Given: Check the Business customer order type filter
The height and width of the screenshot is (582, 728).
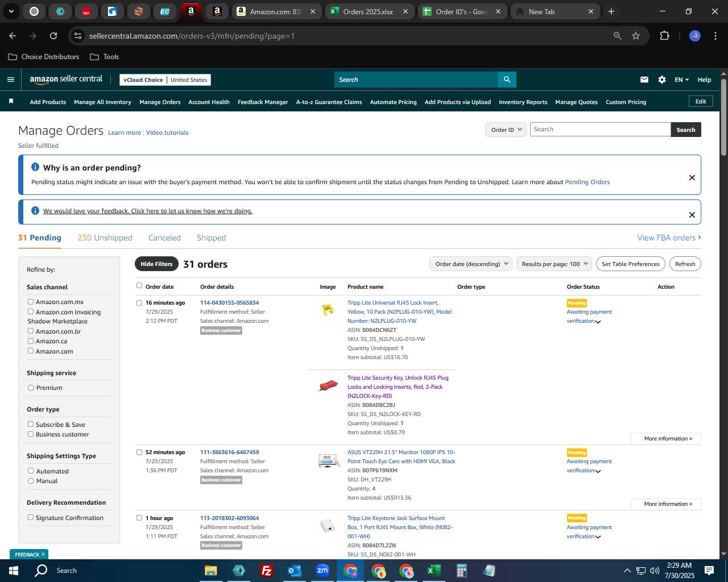Looking at the screenshot, I should (31, 434).
